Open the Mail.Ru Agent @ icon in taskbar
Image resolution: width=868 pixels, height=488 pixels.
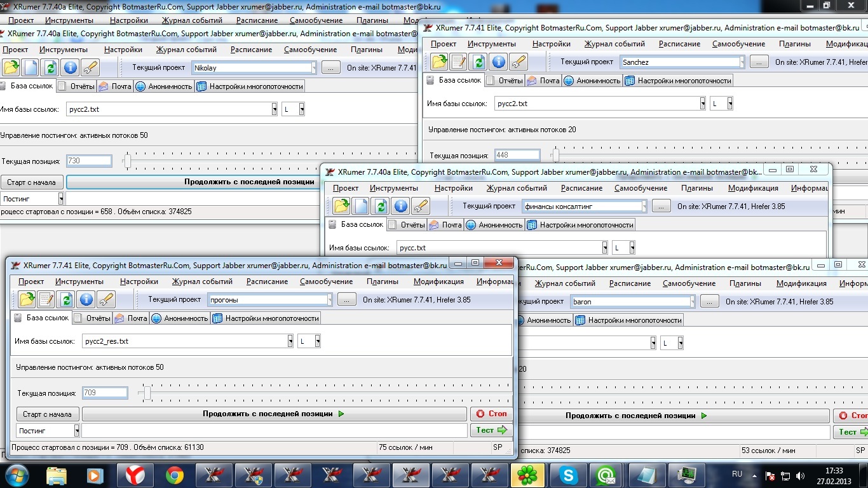coord(607,475)
